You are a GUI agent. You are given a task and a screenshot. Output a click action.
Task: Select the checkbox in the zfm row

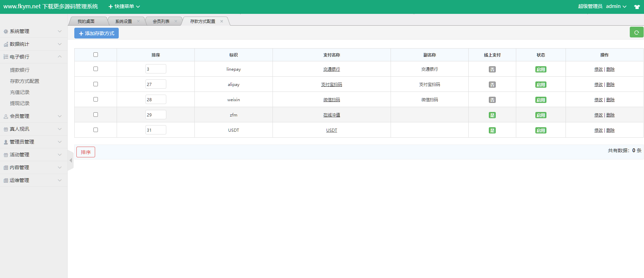click(x=95, y=115)
